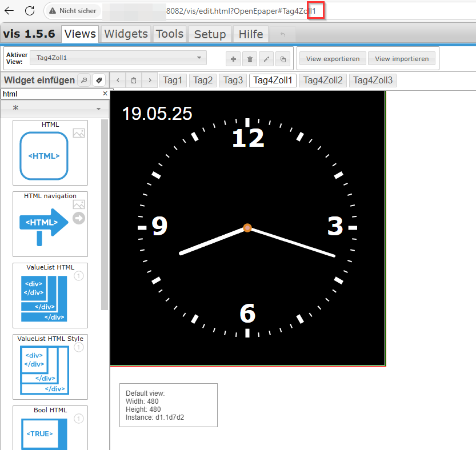Click the clock center orange dot
Viewport: 476px width, 450px height.
click(x=247, y=228)
